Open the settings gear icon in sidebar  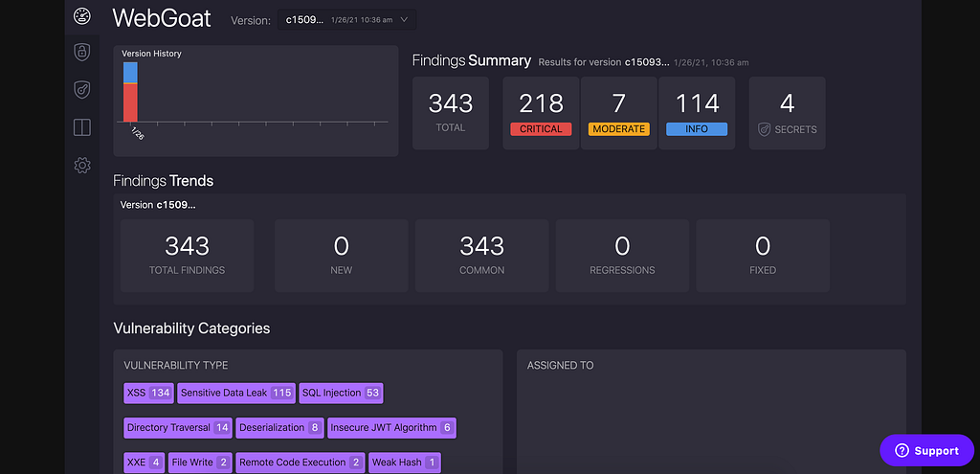pyautogui.click(x=82, y=165)
